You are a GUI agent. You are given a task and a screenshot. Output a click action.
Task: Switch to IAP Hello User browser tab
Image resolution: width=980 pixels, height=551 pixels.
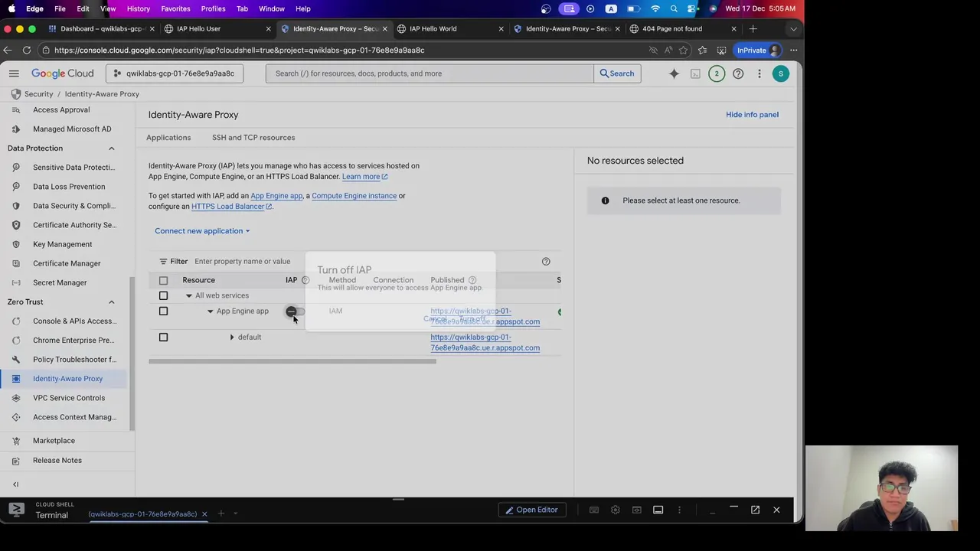pos(216,29)
